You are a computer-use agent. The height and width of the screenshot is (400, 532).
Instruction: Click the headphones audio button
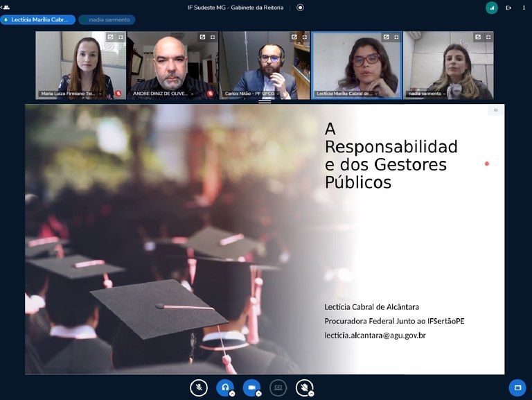[224, 388]
